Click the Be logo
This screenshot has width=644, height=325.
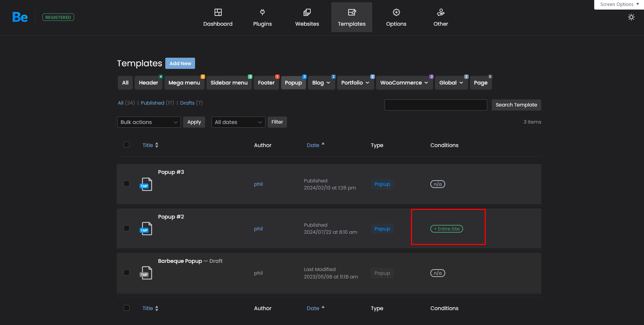(20, 17)
